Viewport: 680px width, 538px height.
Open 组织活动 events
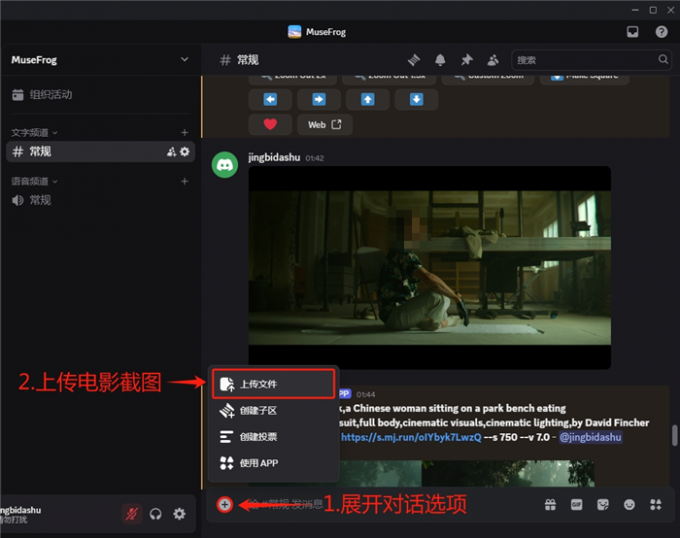[42, 95]
